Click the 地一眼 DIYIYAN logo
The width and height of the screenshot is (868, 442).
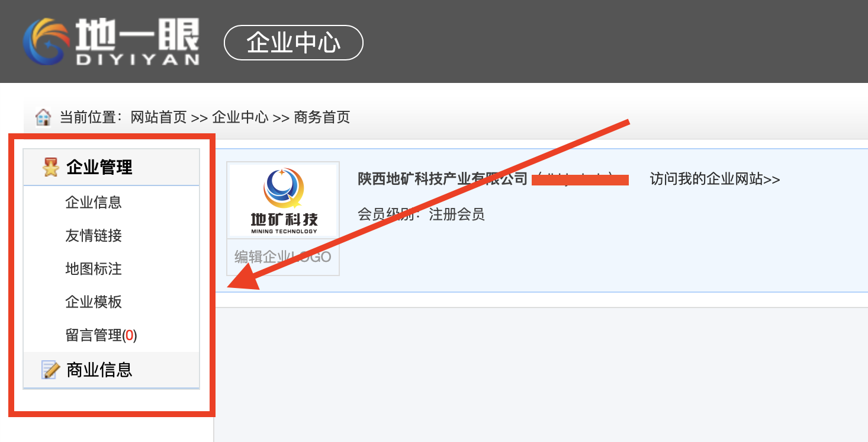point(111,41)
